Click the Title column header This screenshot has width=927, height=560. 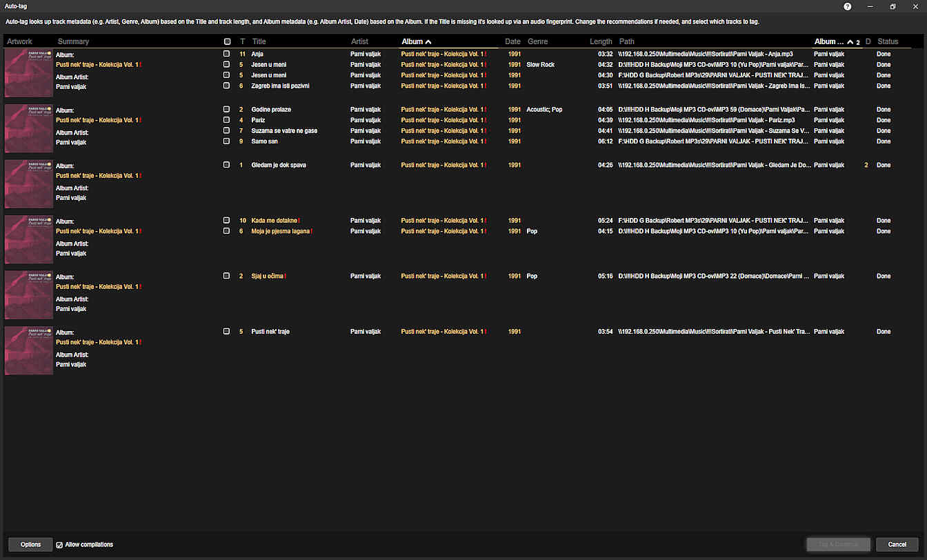point(259,42)
